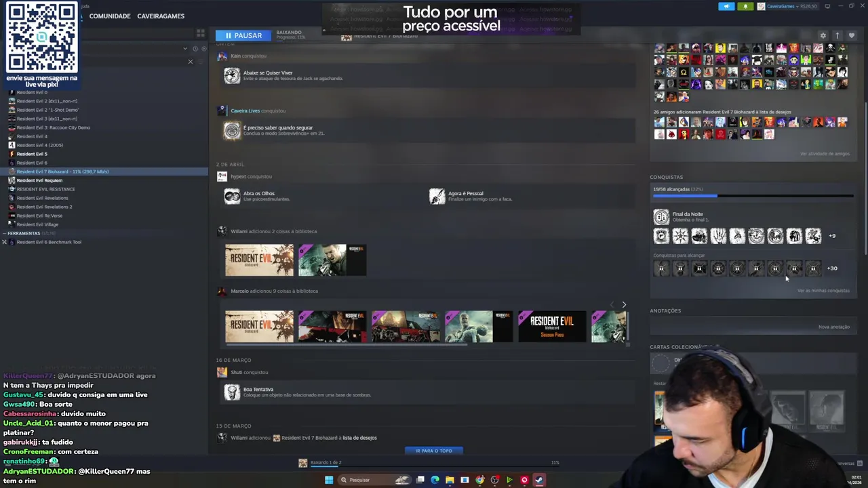Screen dimensions: 868x488
Task: Switch library to grid view icon
Action: pyautogui.click(x=200, y=33)
